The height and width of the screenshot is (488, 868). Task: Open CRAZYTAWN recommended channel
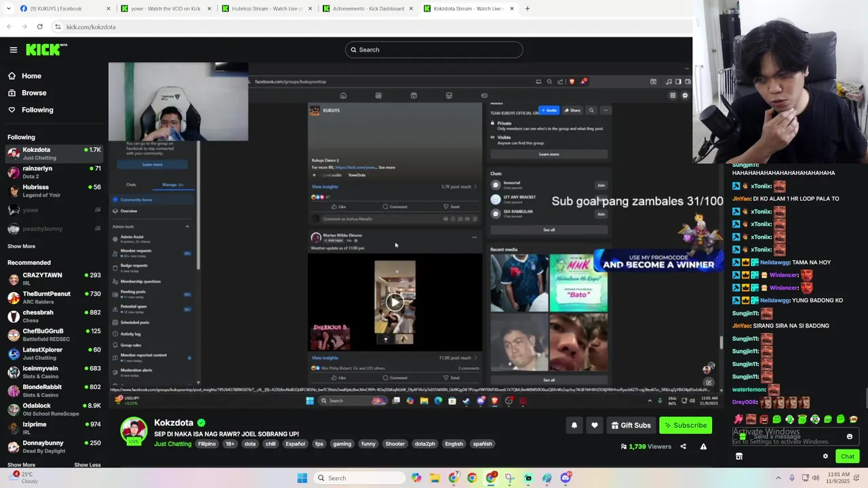[x=54, y=279]
